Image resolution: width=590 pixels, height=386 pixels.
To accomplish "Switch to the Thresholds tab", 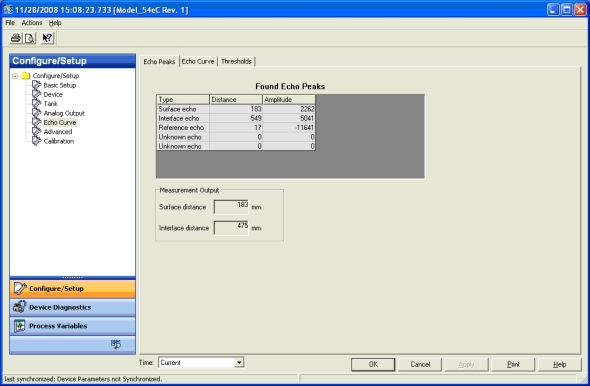I will pos(236,61).
